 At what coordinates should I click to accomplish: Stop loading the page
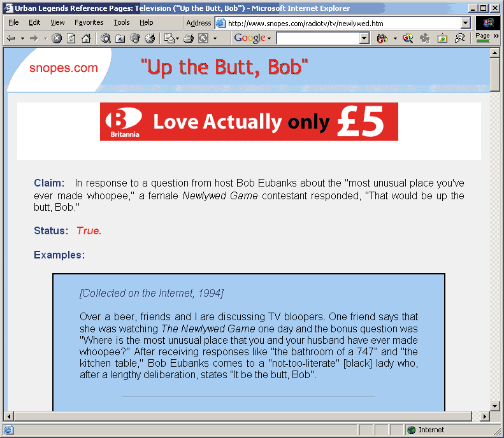coord(57,39)
